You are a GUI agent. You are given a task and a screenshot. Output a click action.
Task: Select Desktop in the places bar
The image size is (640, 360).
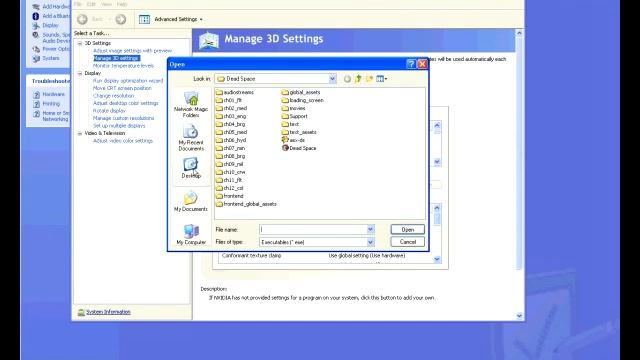(191, 168)
